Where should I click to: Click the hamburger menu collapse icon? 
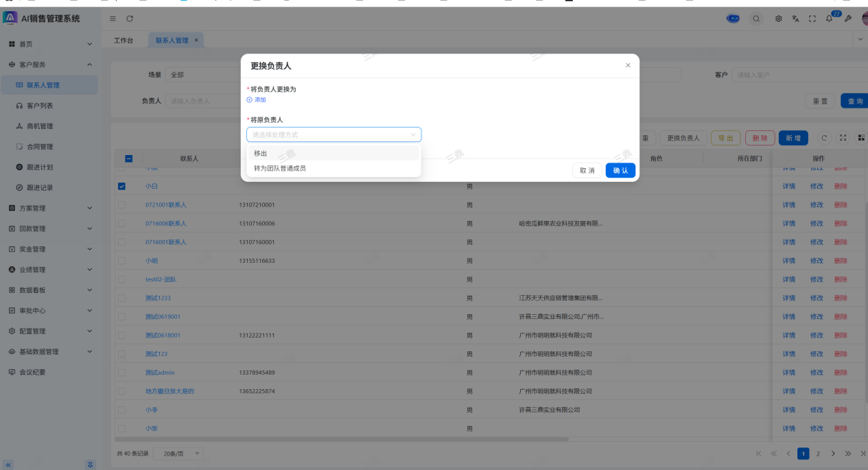[113, 18]
